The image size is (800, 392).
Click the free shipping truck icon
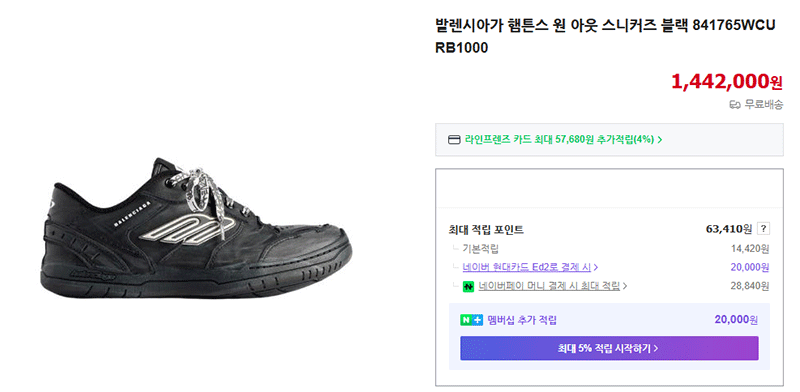pos(735,105)
